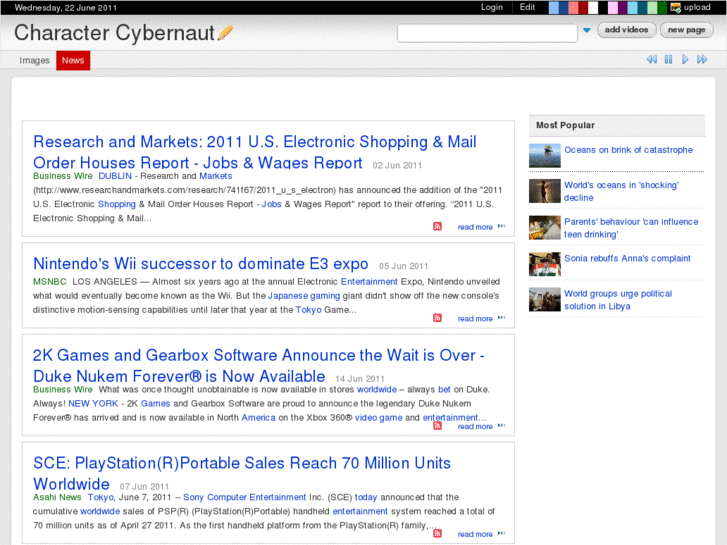Open Oceans on brink of catastrophe link
The width and height of the screenshot is (727, 545).
pos(628,150)
